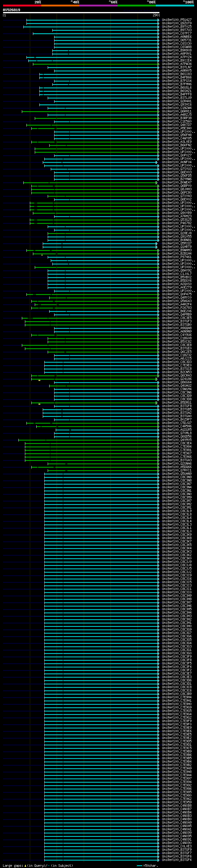Select hit label UniRef100_Q4KTD7
Screen dimensions: 197x868
coord(177,125)
